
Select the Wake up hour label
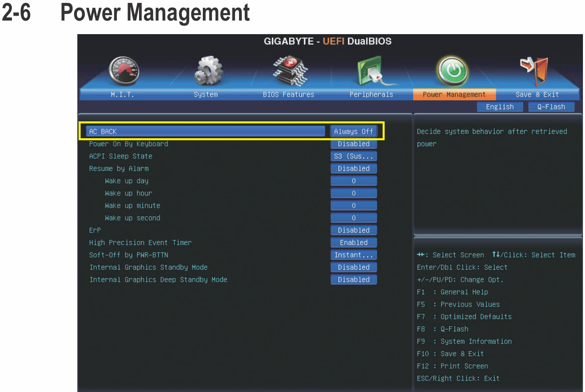128,193
